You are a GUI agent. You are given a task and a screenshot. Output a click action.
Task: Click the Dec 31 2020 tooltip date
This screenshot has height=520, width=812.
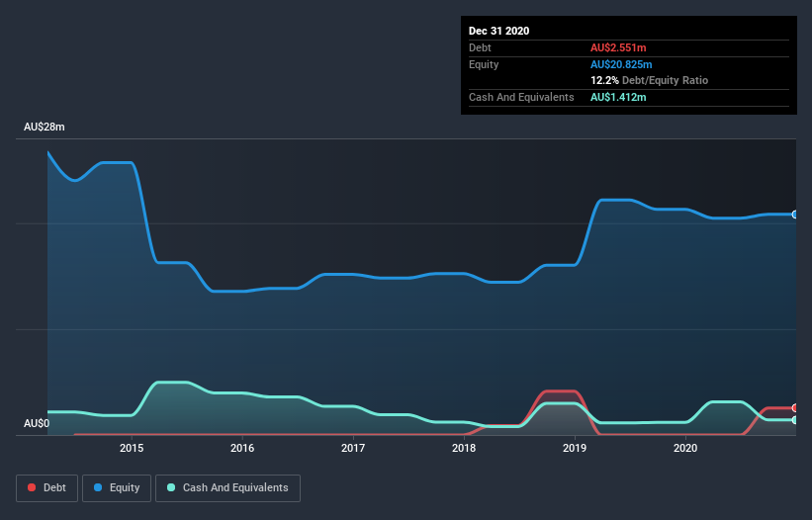pyautogui.click(x=499, y=31)
